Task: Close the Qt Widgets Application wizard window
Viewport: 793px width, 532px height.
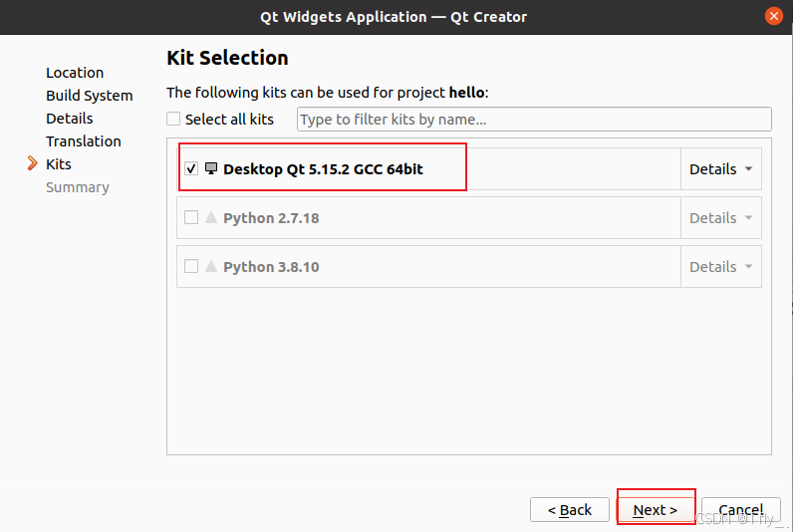Action: point(773,16)
